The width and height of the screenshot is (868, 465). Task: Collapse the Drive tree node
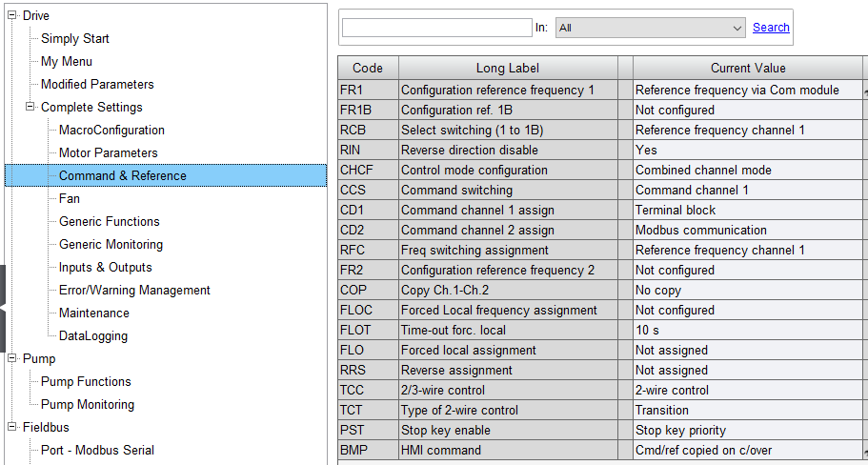pyautogui.click(x=12, y=16)
